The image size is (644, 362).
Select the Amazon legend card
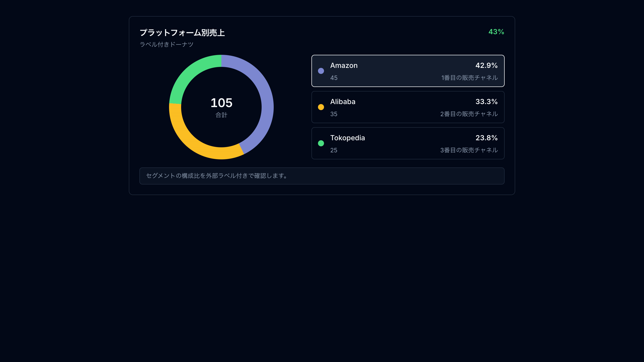pos(408,71)
